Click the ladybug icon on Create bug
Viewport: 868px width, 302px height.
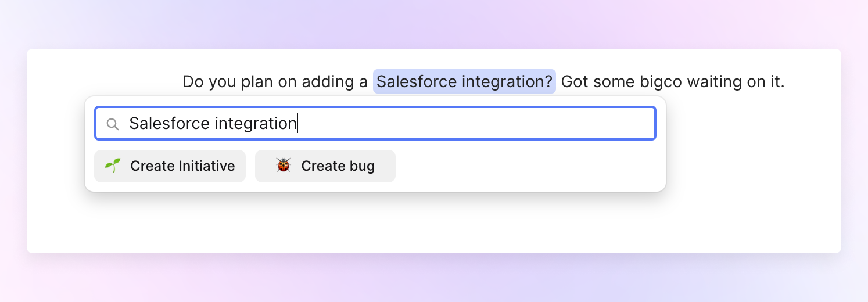click(284, 166)
